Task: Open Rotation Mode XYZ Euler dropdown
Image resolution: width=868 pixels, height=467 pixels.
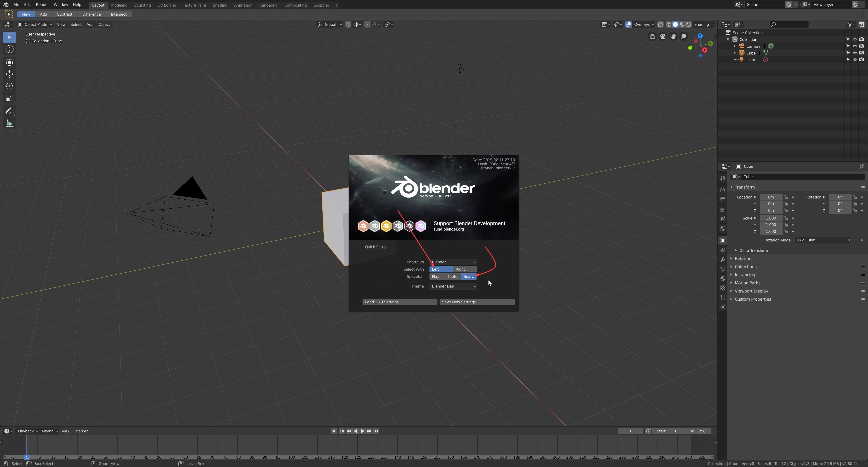Action: tap(823, 240)
